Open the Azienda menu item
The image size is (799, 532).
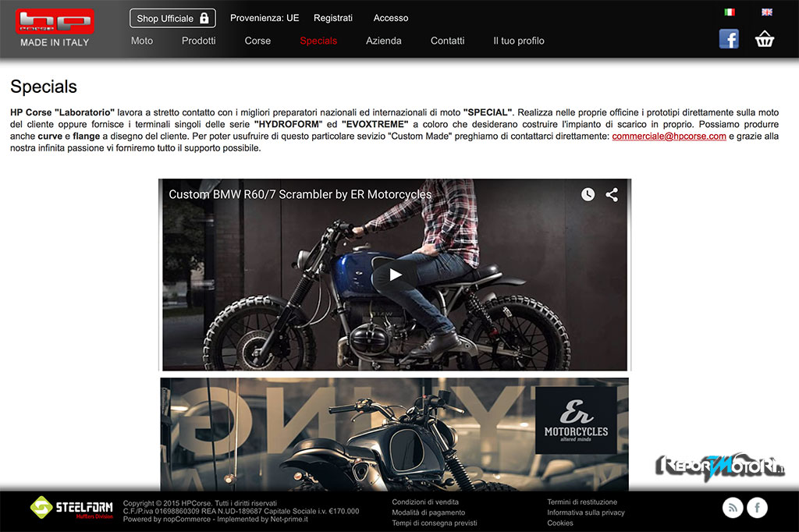click(x=383, y=41)
